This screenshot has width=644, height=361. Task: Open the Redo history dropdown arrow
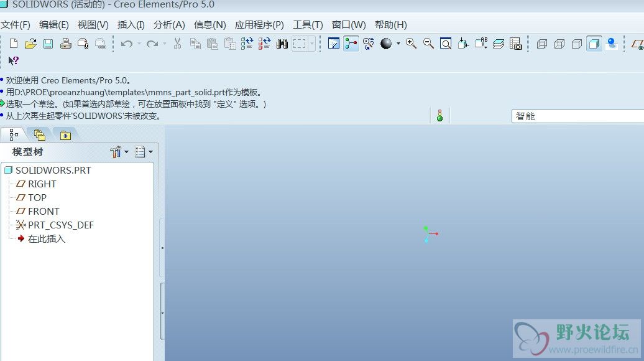point(165,44)
